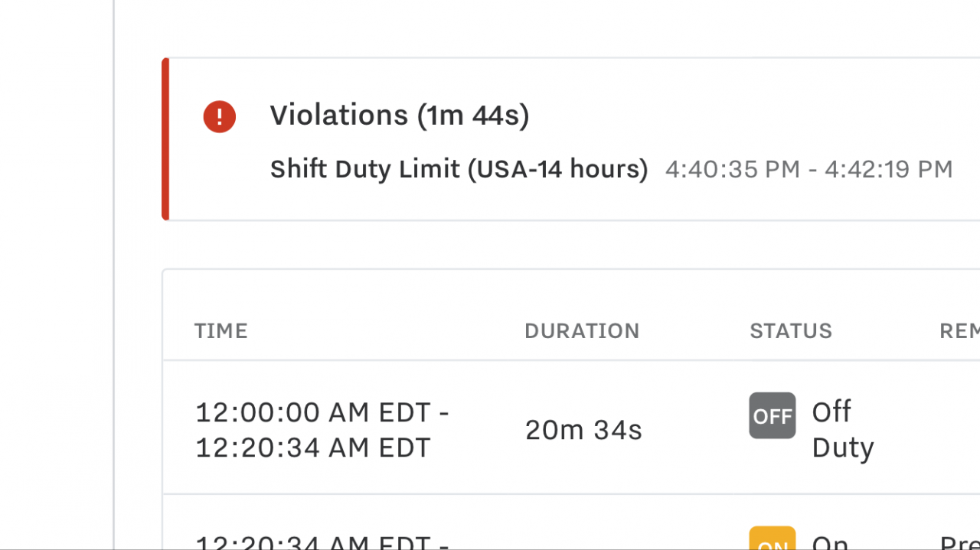
Task: Click the yellow ON status badge
Action: click(x=773, y=539)
